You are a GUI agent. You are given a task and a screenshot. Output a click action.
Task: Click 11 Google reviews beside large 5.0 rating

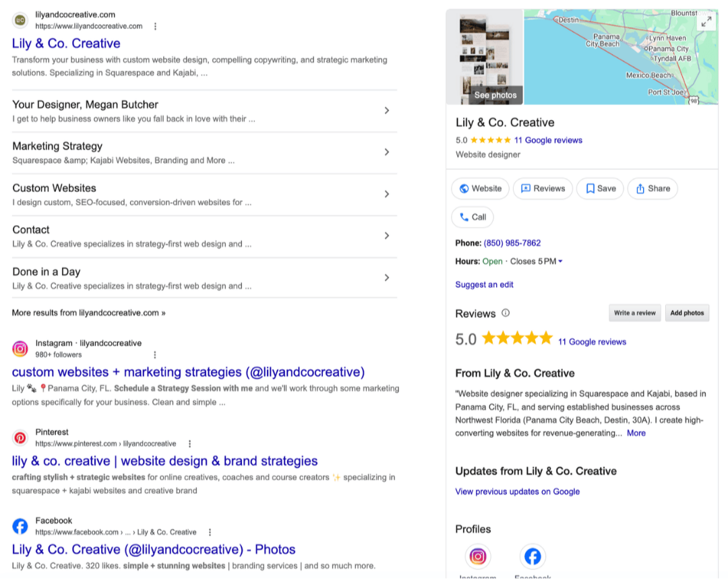592,342
